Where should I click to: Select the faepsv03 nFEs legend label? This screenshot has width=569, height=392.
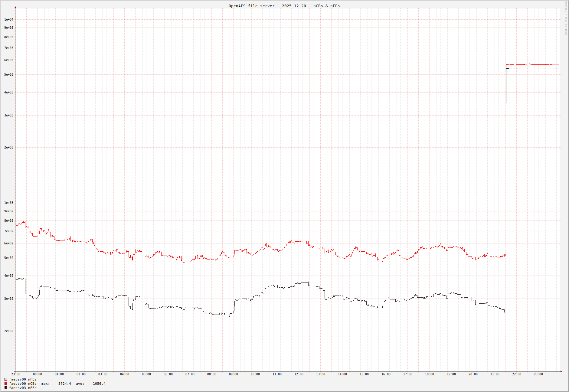click(23, 388)
